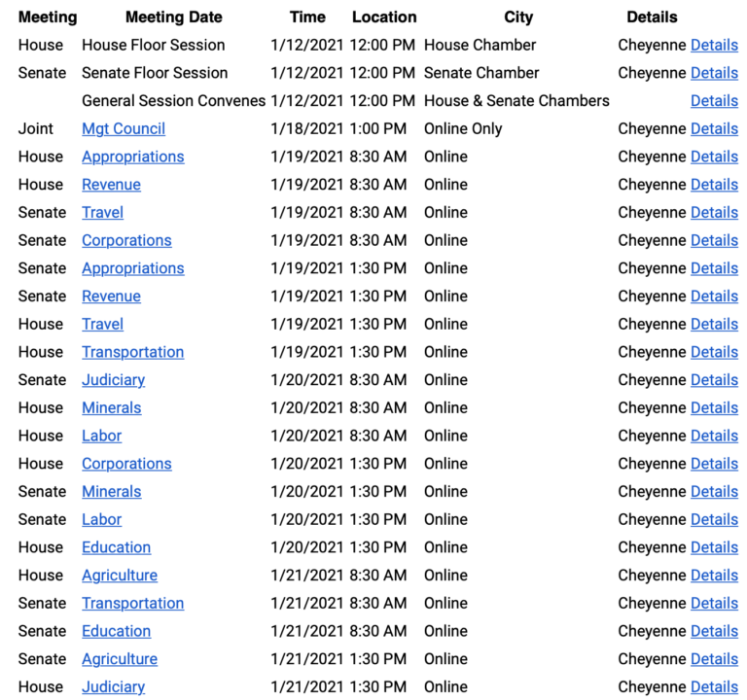Click the Senate Education committee link
The height and width of the screenshot is (700, 747).
pyautogui.click(x=116, y=631)
